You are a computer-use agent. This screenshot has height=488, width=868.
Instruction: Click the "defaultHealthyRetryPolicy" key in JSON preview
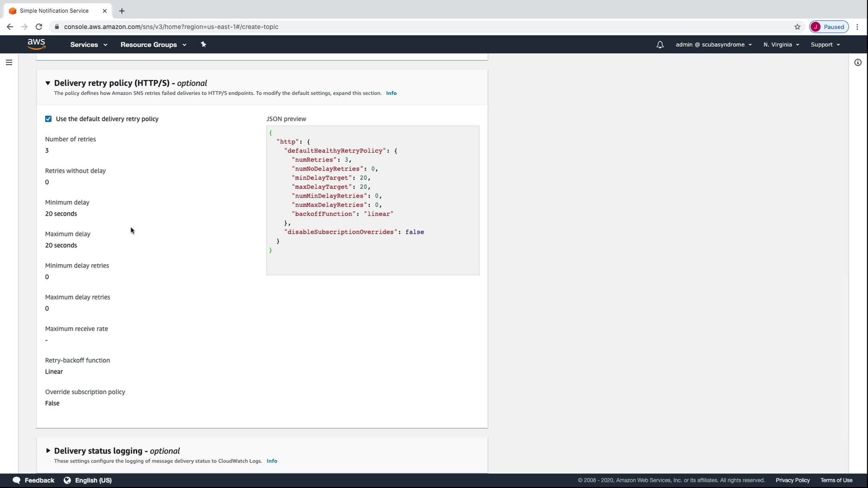coord(335,151)
